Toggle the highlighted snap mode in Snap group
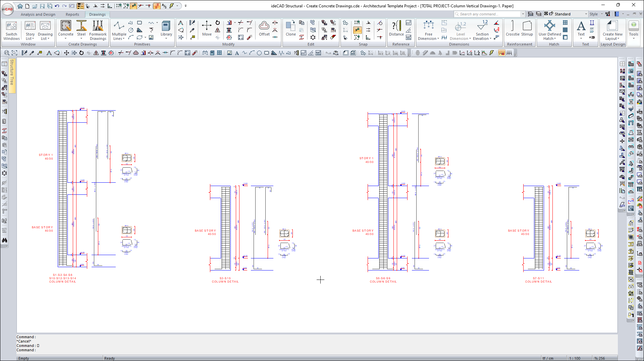 [x=357, y=30]
